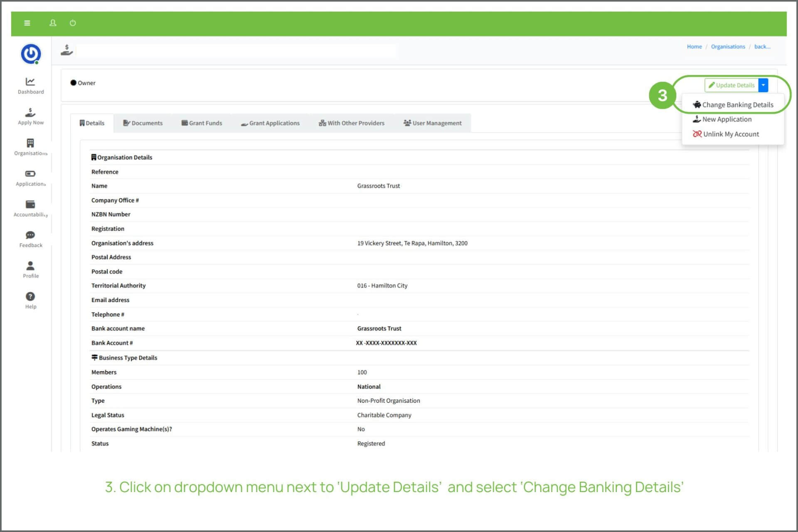Select Change Banking Details menu option
This screenshot has width=798, height=532.
[x=733, y=105]
